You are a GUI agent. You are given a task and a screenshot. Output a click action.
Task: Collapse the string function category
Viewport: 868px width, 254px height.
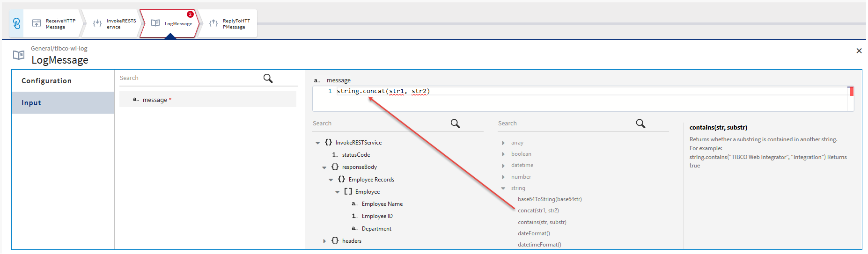click(x=503, y=189)
